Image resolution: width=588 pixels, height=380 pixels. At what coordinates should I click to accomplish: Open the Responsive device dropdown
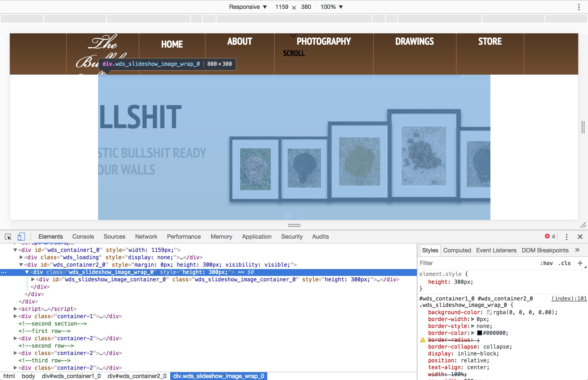pos(248,7)
